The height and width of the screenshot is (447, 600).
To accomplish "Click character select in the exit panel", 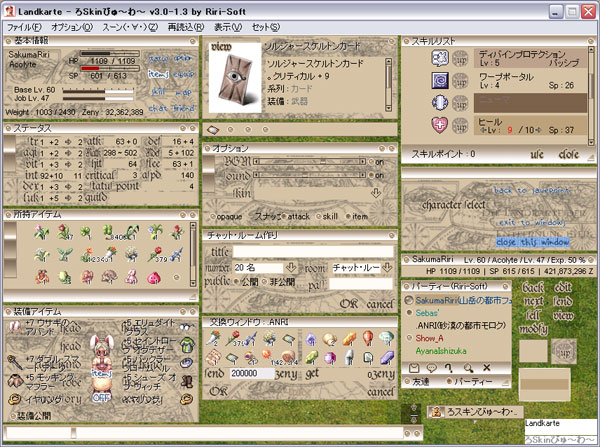I will 454,205.
